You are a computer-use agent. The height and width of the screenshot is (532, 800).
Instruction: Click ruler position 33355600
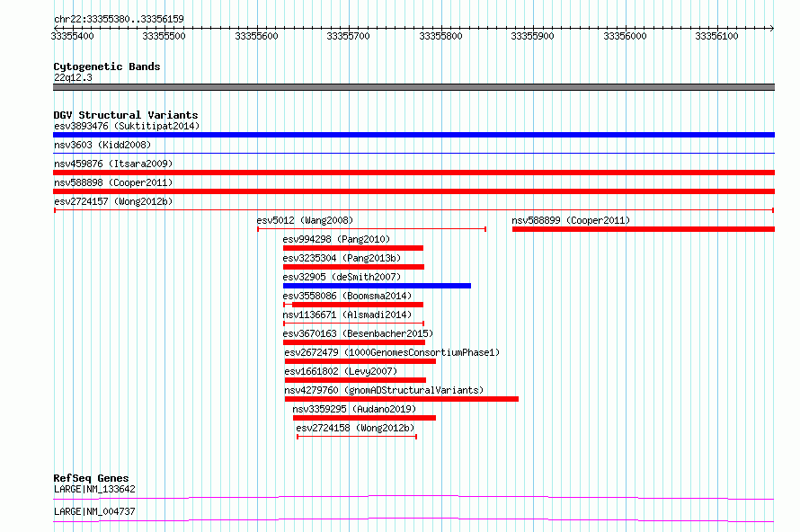coord(257,36)
